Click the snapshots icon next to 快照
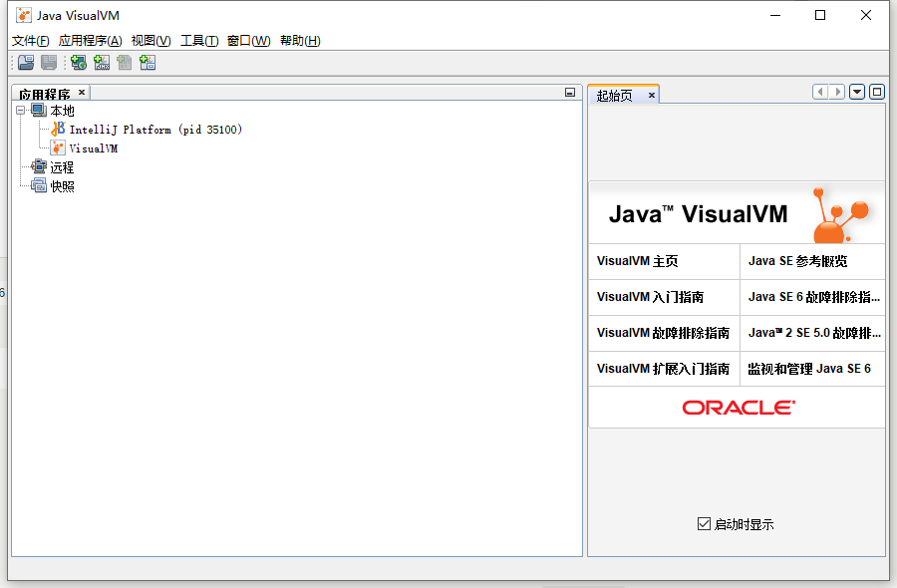This screenshot has height=588, width=897. pos(39,185)
